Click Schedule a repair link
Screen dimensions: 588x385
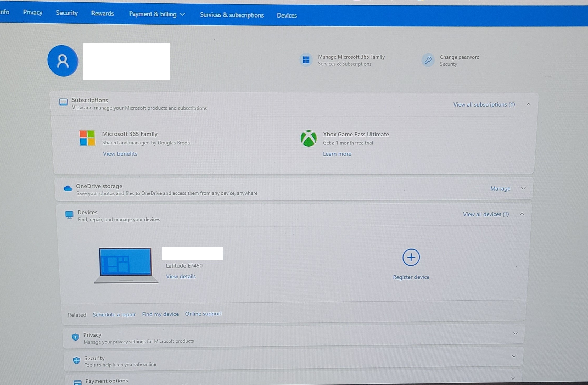pos(114,314)
